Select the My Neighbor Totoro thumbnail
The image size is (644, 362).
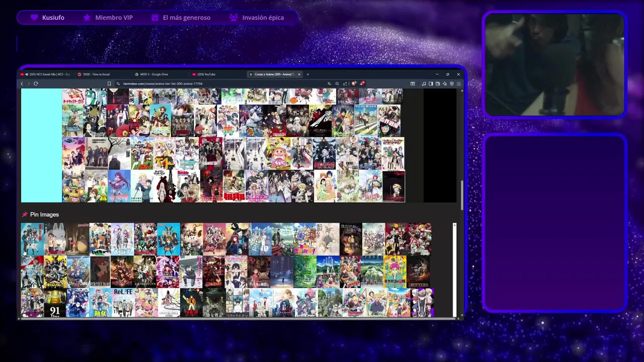[77, 239]
